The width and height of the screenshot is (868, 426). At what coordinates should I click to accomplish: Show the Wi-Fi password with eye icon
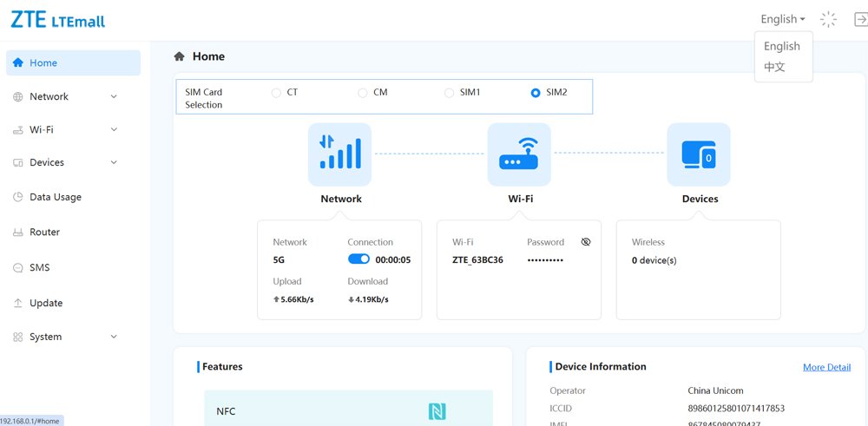[586, 242]
